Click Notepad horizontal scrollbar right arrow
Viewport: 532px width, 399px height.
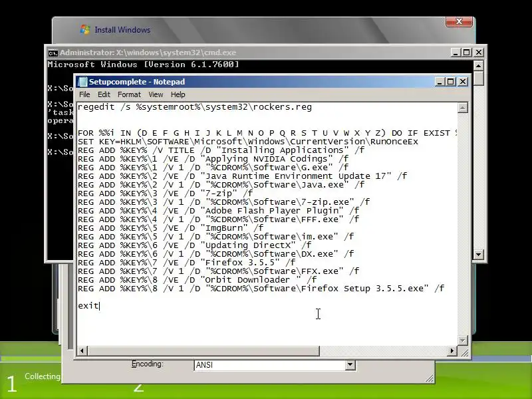pos(452,351)
